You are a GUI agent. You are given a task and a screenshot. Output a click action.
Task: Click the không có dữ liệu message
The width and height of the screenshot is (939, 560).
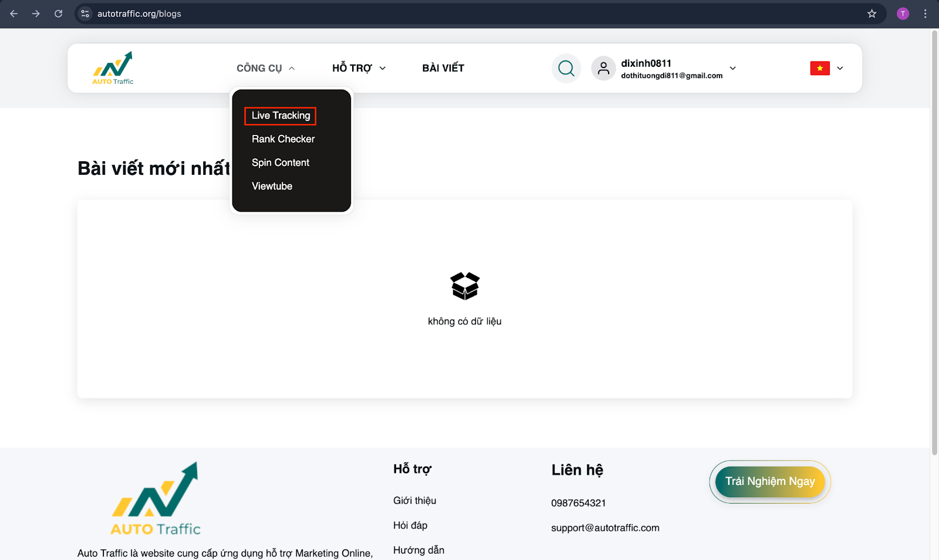[465, 321]
